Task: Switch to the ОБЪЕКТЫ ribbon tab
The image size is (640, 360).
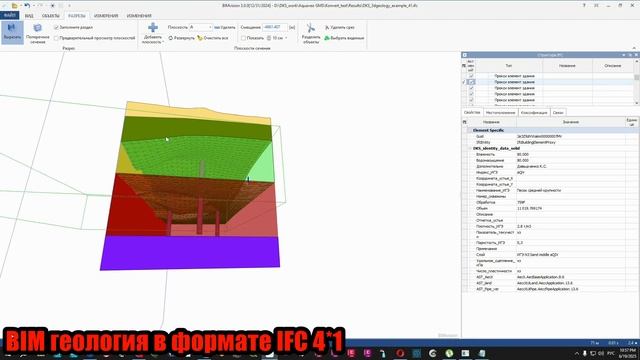Action: click(x=51, y=16)
